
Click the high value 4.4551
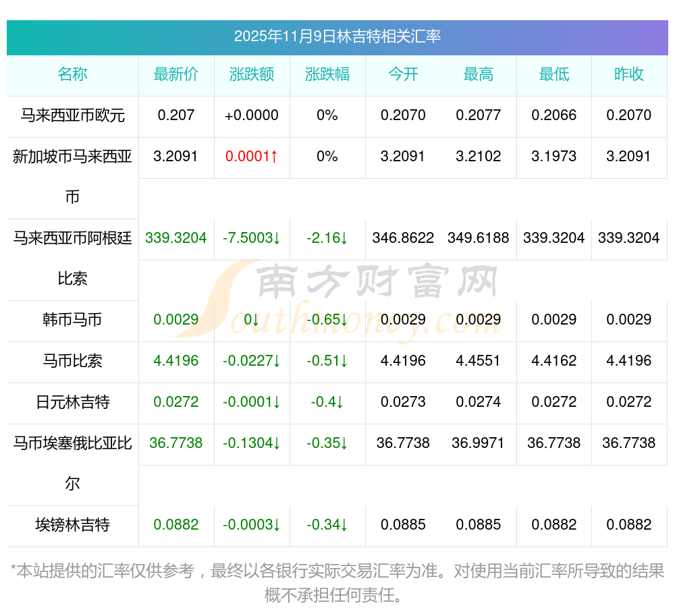(x=479, y=360)
